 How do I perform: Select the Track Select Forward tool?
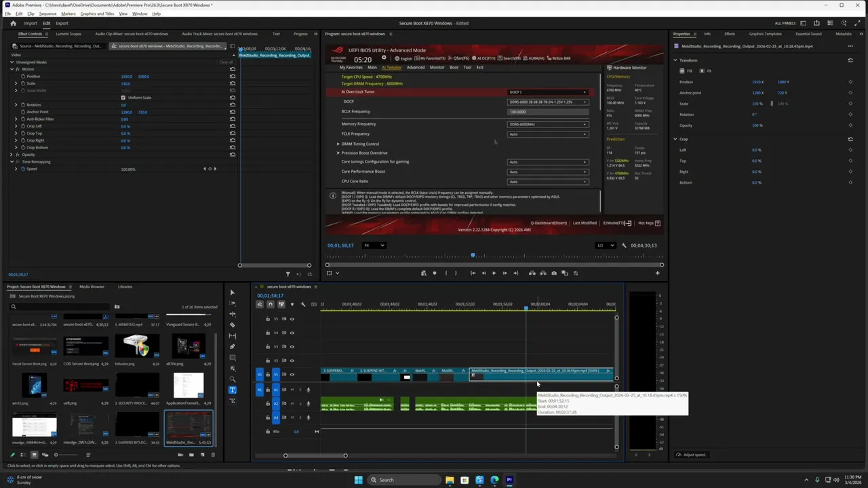click(233, 304)
